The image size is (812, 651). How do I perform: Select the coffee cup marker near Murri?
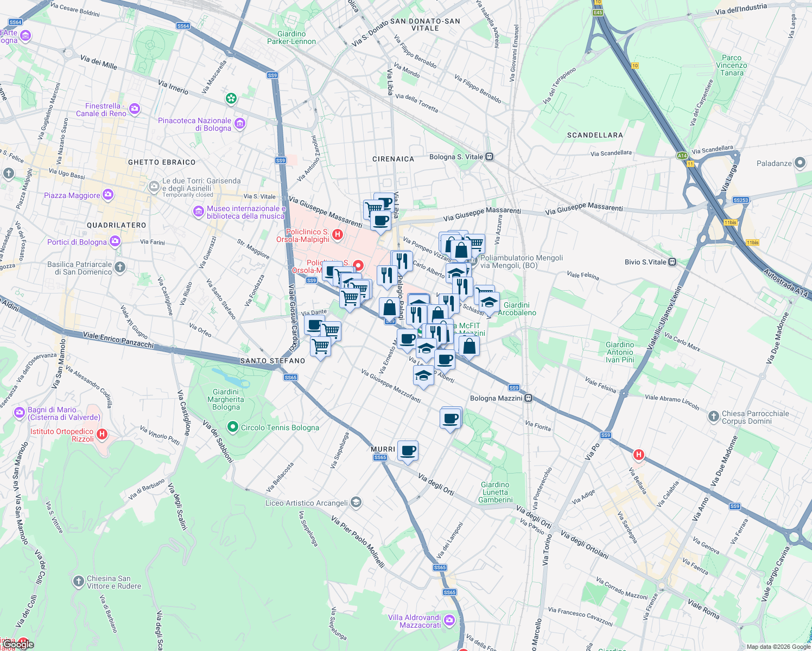click(x=408, y=450)
